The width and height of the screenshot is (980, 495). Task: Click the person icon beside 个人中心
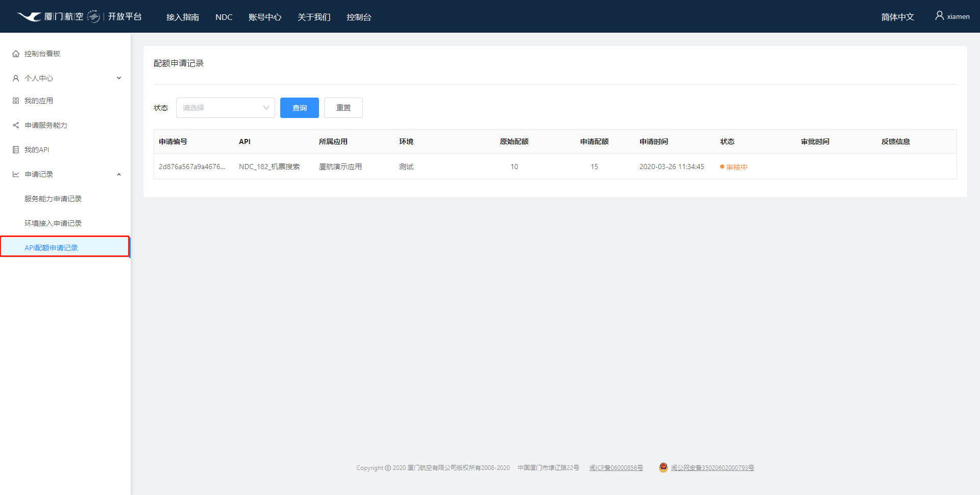click(16, 78)
